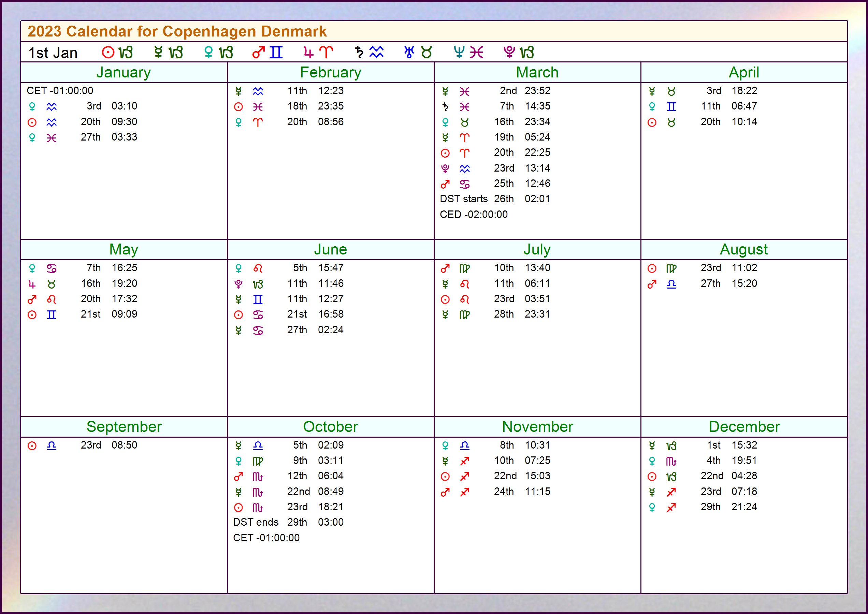
Task: Click the Mercury glyph in the 1st Jan row
Action: click(x=158, y=52)
